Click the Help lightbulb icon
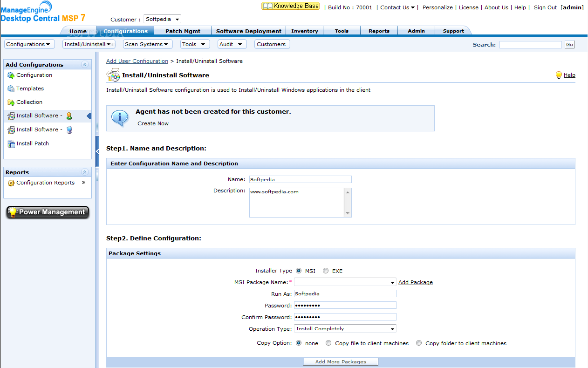Image resolution: width=588 pixels, height=368 pixels. coord(559,75)
